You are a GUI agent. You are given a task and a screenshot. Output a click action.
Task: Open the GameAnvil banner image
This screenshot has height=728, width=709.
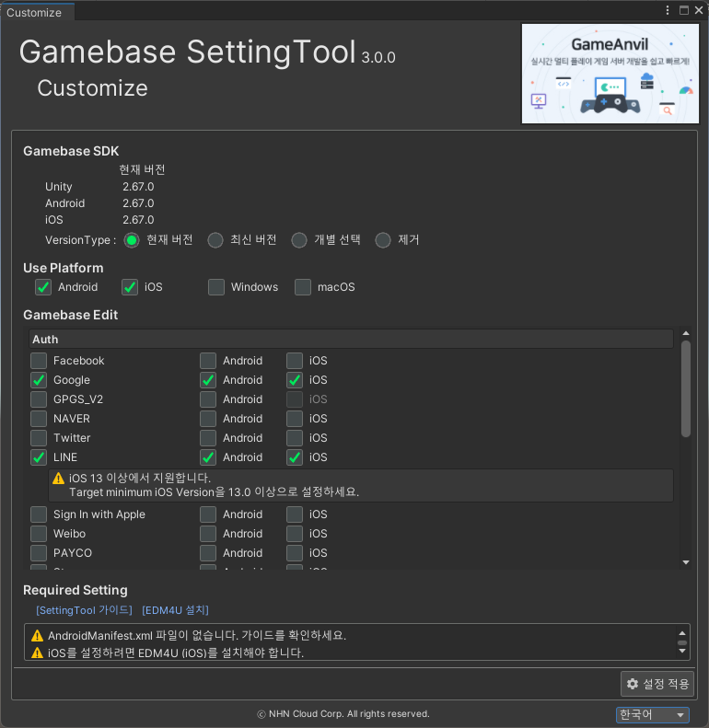click(x=610, y=74)
